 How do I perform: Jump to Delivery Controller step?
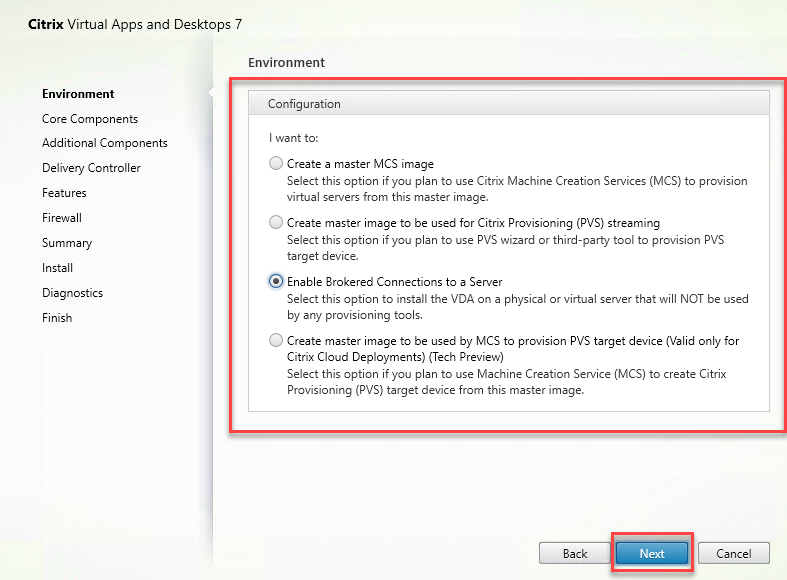[x=91, y=168]
